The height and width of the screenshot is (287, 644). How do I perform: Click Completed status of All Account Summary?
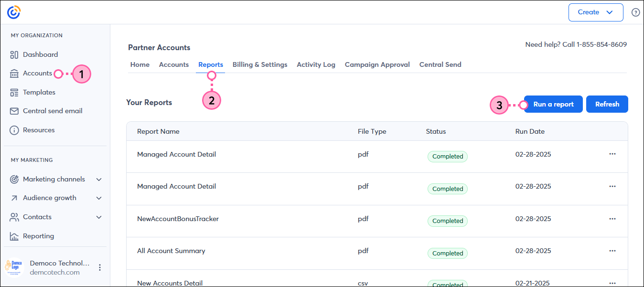point(448,253)
